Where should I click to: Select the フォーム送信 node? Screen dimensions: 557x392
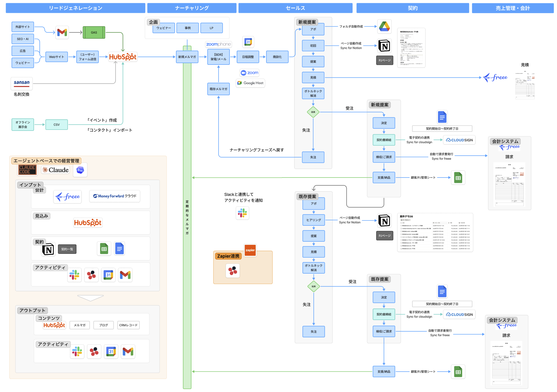[x=87, y=57]
